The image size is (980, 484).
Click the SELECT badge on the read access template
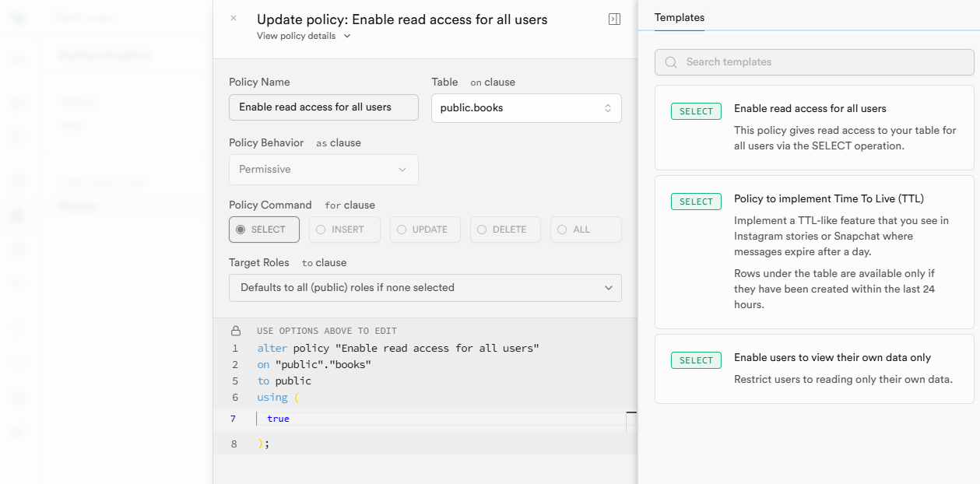[695, 110]
